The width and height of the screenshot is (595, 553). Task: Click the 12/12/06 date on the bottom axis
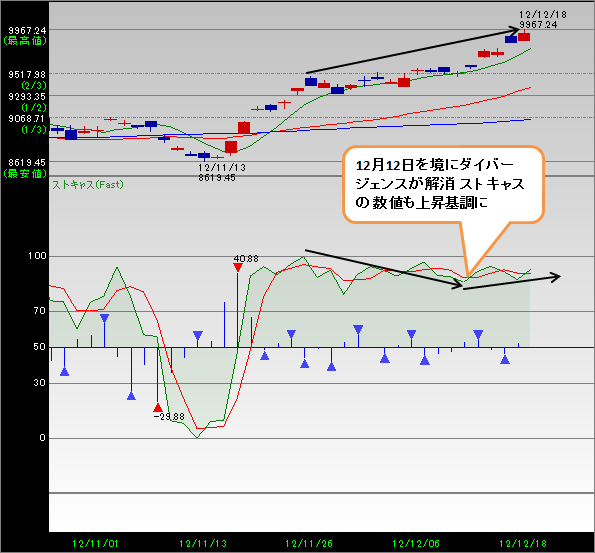(416, 544)
